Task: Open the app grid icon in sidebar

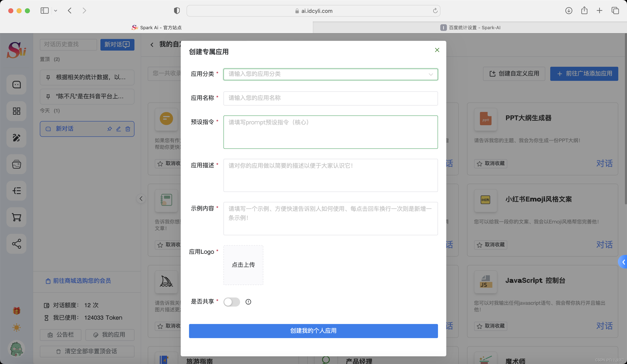Action: [16, 111]
